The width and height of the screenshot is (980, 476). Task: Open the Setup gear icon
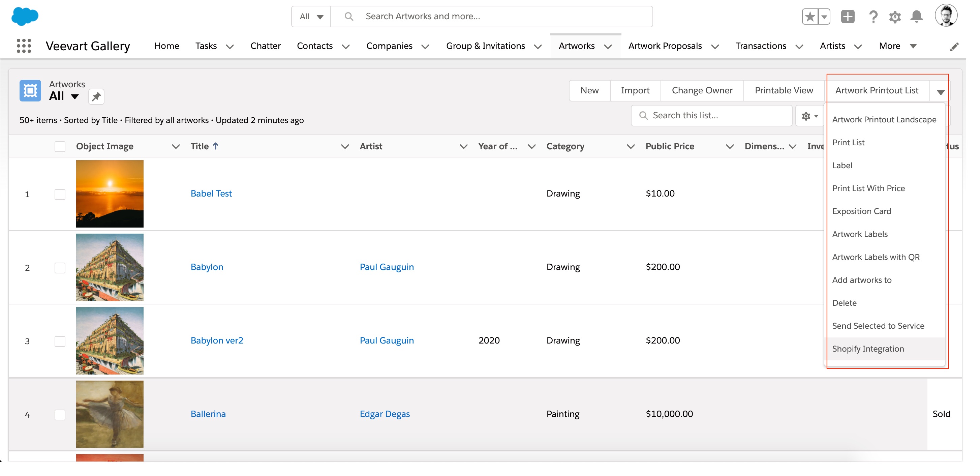click(894, 17)
